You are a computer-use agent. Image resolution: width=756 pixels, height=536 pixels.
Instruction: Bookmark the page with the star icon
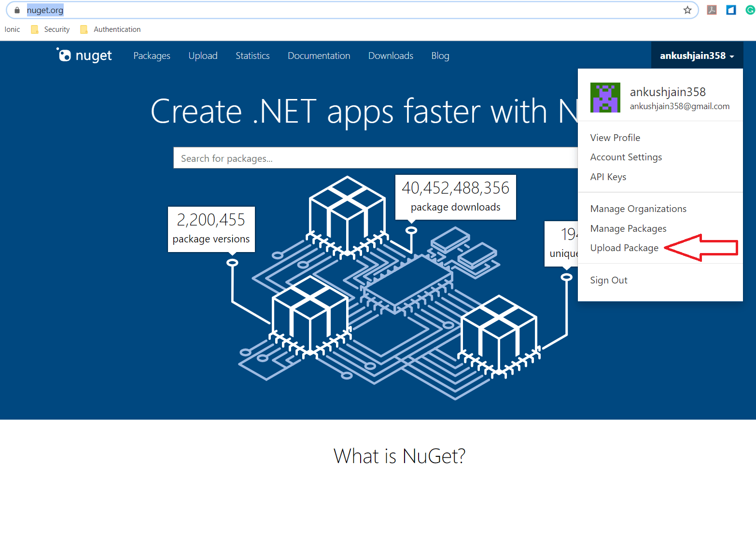(687, 10)
